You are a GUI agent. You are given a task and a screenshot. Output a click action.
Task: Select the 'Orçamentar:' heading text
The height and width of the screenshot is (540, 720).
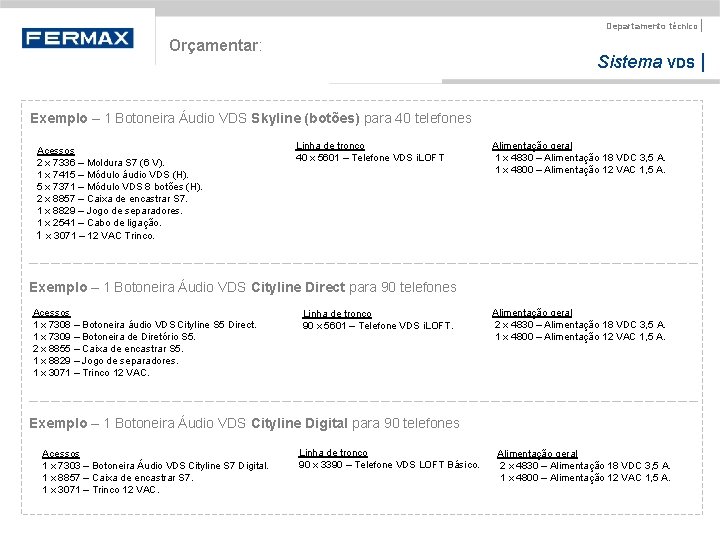point(215,45)
